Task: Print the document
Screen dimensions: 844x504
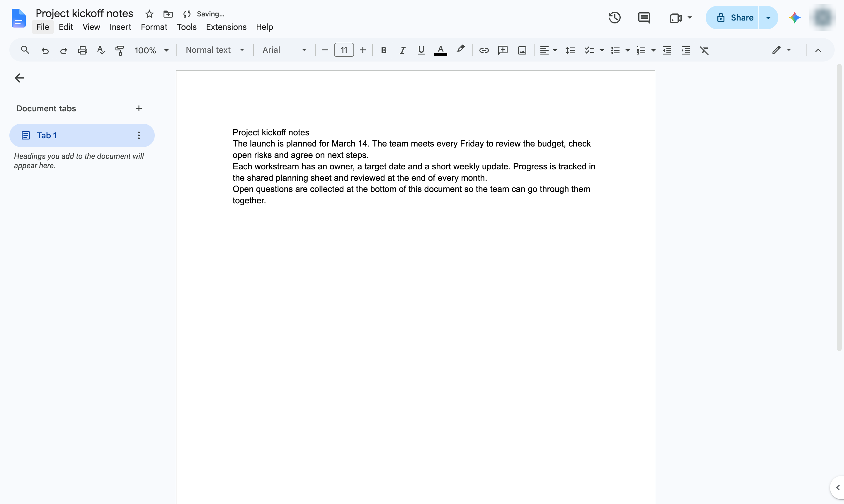Action: point(83,50)
